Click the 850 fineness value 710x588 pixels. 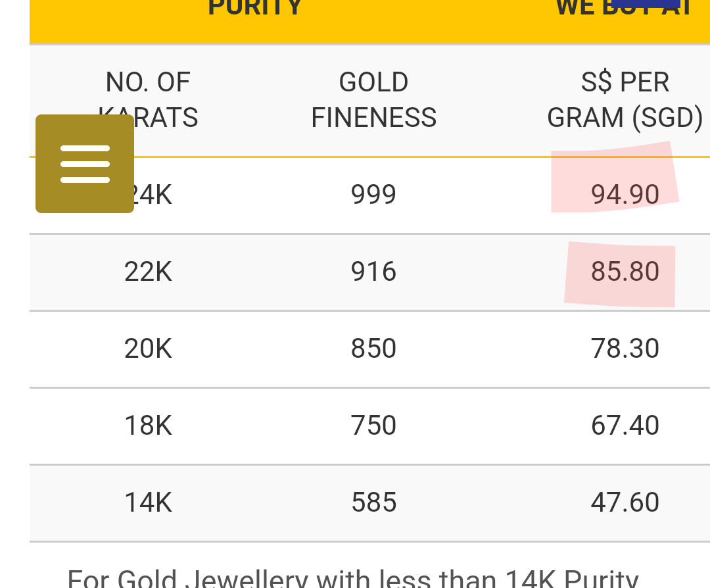click(x=373, y=349)
